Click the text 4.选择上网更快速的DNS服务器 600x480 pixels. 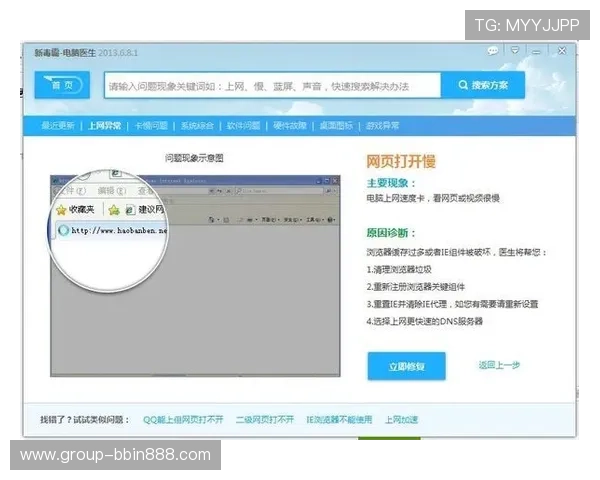click(424, 321)
